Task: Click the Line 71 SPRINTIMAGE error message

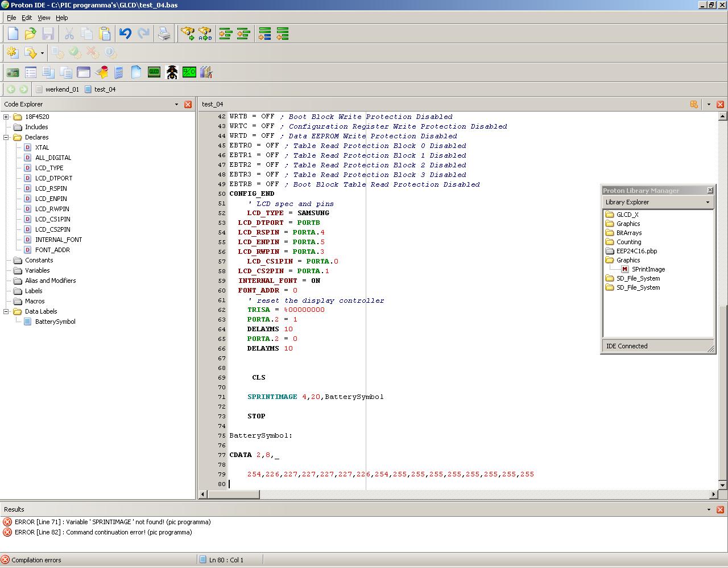Action: tap(113, 522)
